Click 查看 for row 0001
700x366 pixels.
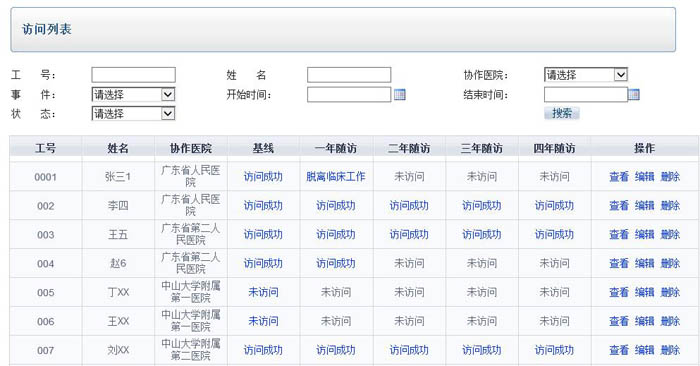619,177
